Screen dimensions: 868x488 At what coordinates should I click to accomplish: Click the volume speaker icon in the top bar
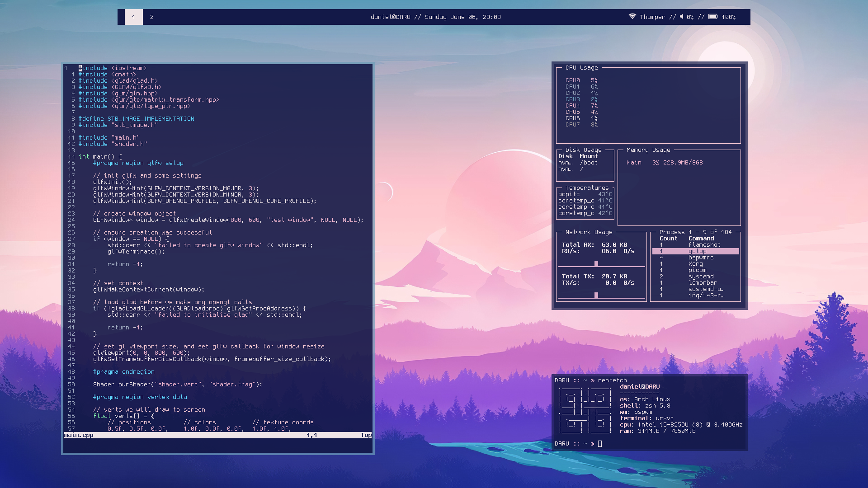681,16
